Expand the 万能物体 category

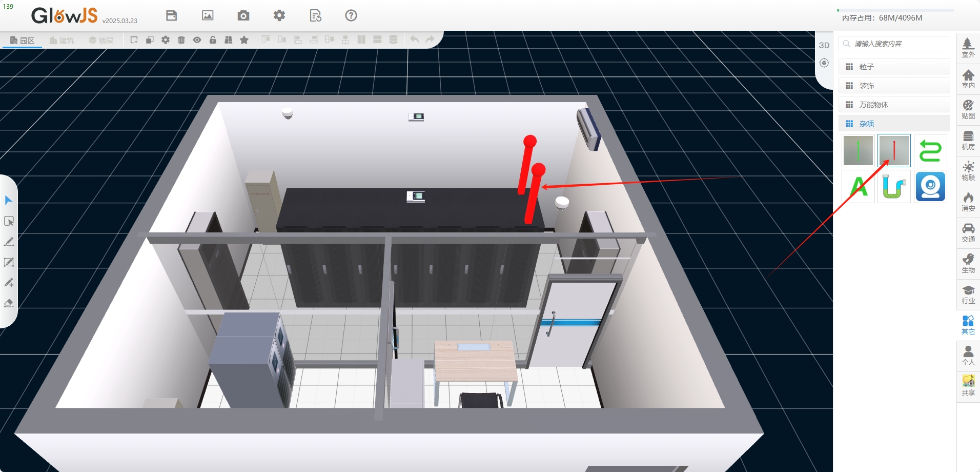point(894,105)
